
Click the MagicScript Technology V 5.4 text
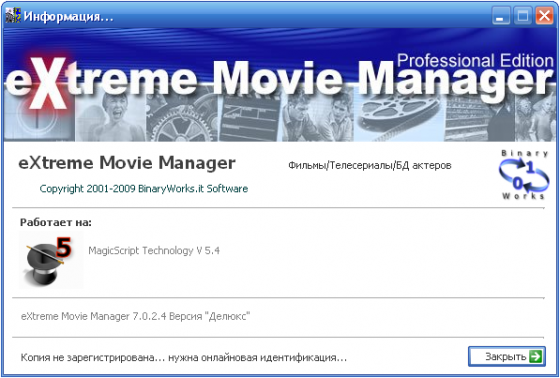pos(154,251)
